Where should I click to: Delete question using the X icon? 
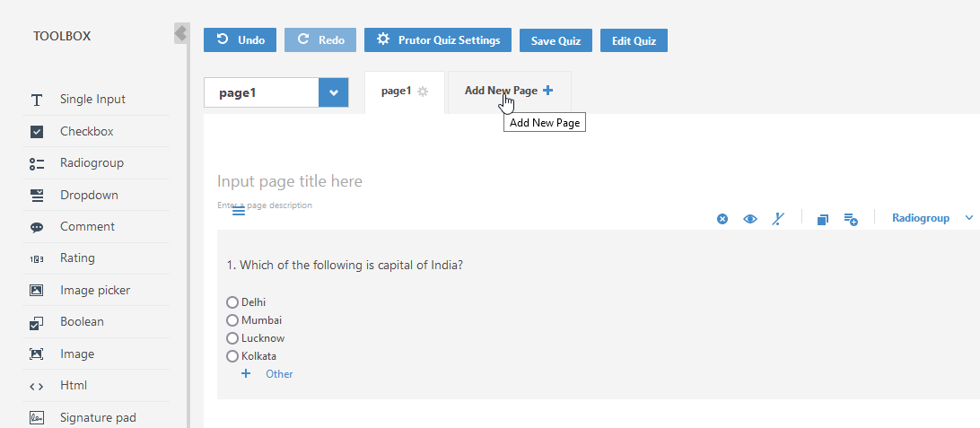pos(722,219)
